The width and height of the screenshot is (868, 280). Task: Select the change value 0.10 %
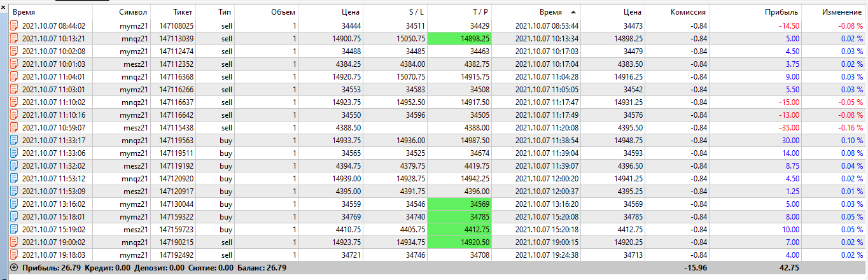pos(850,141)
